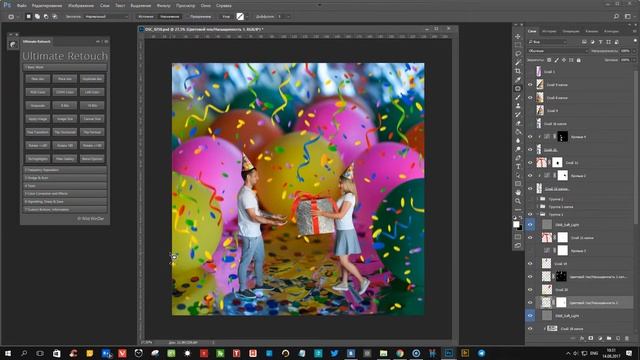
Task: Click the Источник option button
Action: pyautogui.click(x=146, y=16)
